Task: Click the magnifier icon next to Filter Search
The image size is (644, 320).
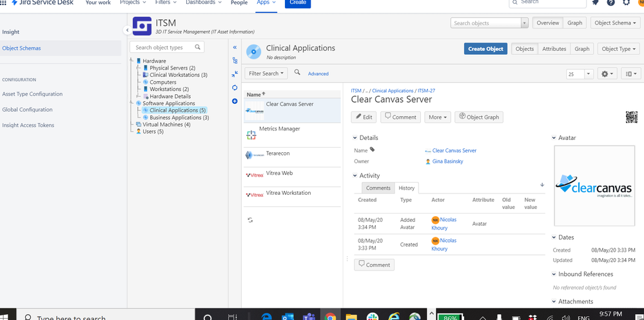Action: (297, 73)
